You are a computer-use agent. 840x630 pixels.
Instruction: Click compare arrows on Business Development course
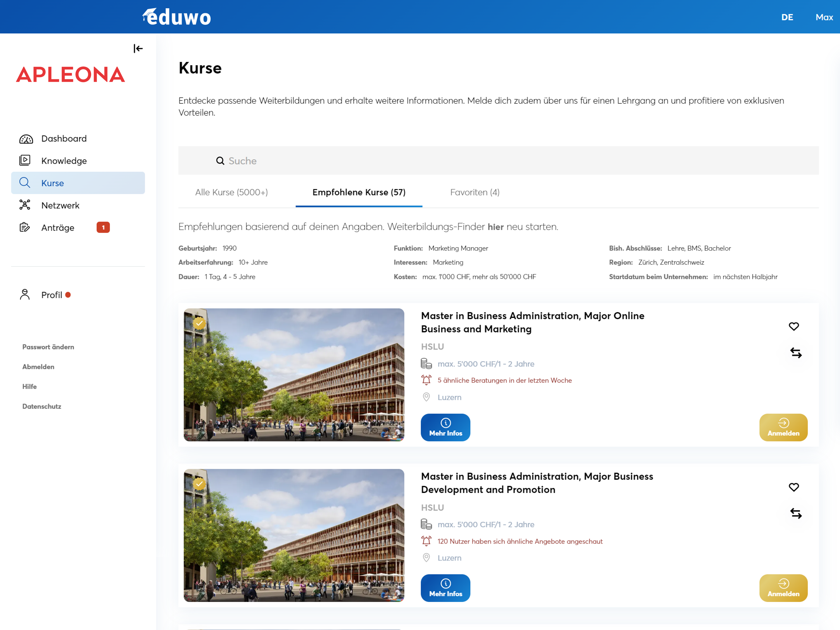(796, 513)
